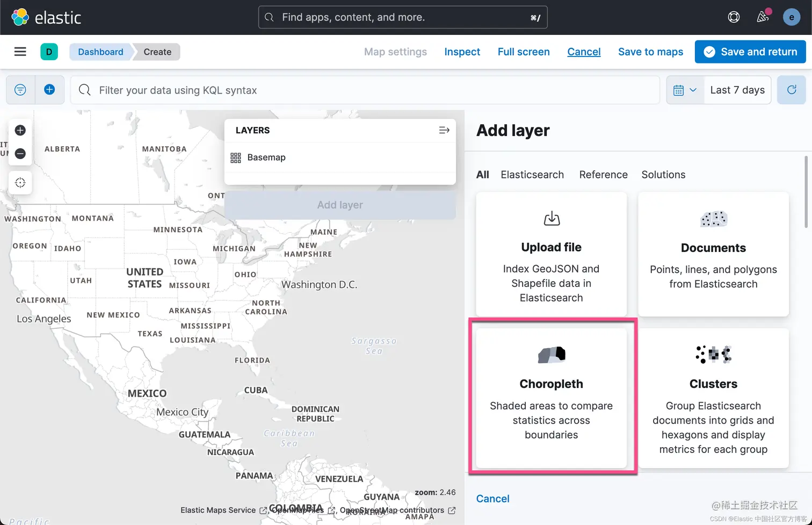The image size is (812, 525).
Task: Click the OpenStreetMap contributors link
Action: click(392, 510)
